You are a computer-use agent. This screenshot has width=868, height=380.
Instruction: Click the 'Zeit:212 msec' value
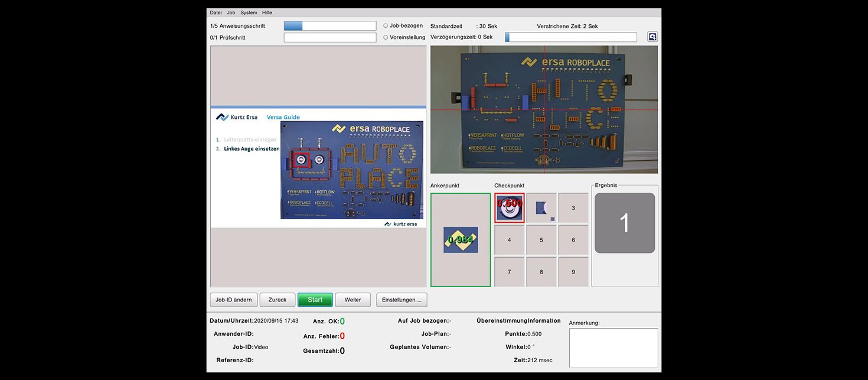pyautogui.click(x=533, y=360)
